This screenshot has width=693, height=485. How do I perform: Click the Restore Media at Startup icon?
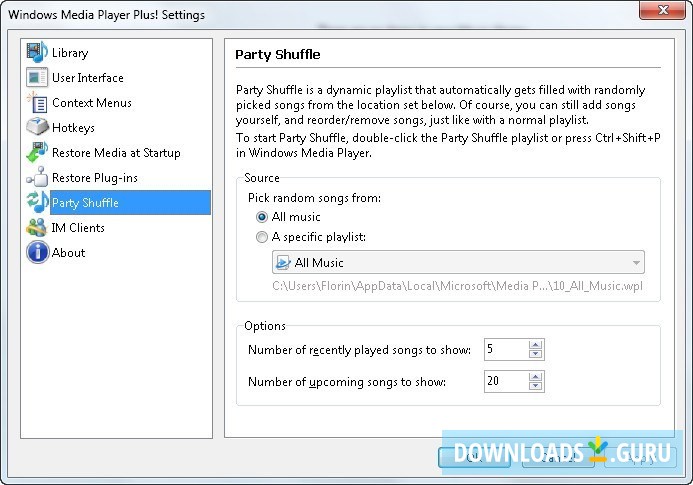pyautogui.click(x=37, y=153)
